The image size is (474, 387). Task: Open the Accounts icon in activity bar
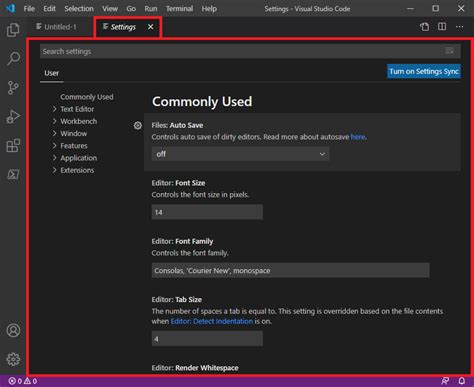[x=13, y=330]
